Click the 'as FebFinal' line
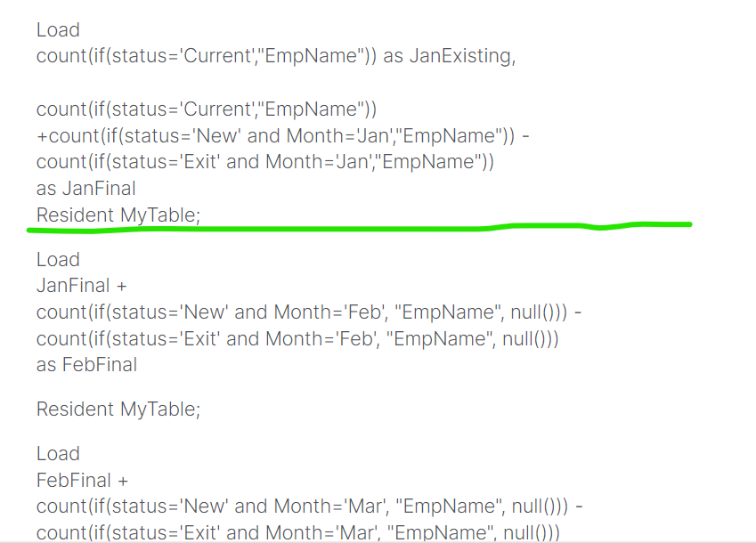The image size is (756, 543). pos(87,365)
